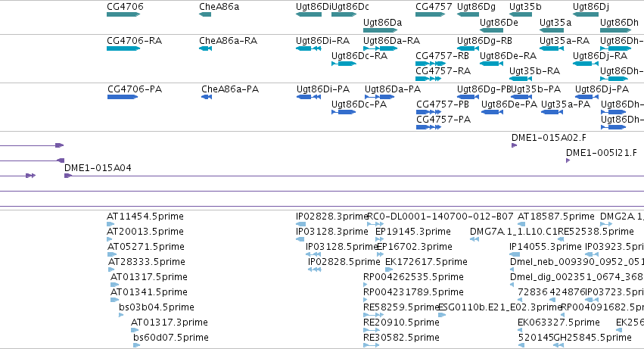Click the IP03128.5prime EST label
The image size is (644, 349).
coord(342,247)
